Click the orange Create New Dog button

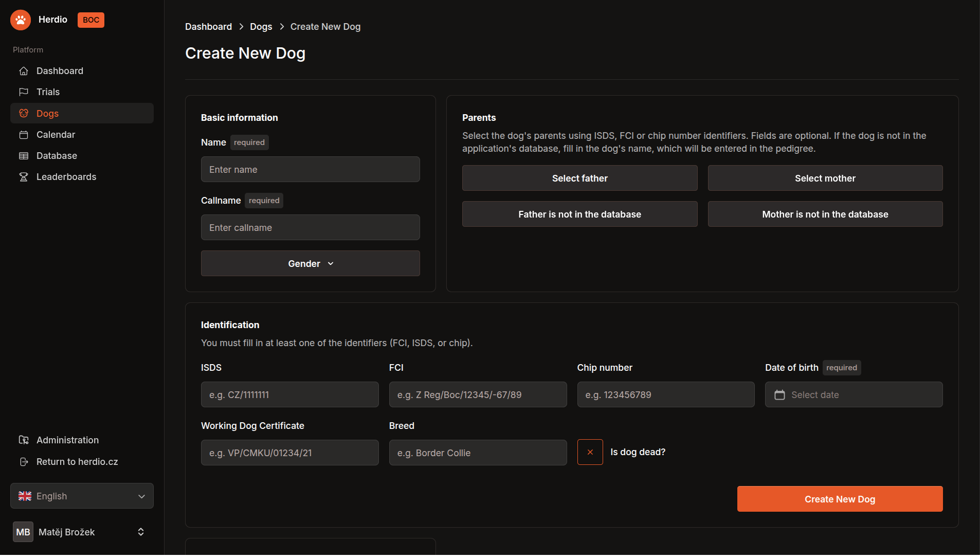(x=840, y=499)
